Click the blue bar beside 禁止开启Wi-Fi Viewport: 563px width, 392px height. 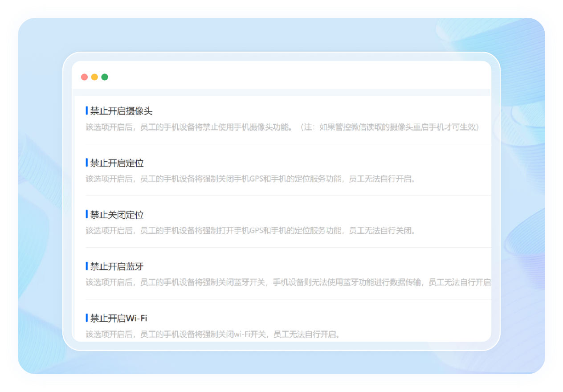point(86,318)
